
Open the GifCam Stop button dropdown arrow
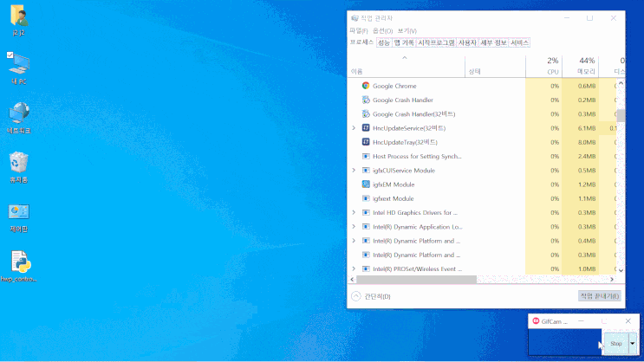(633, 344)
